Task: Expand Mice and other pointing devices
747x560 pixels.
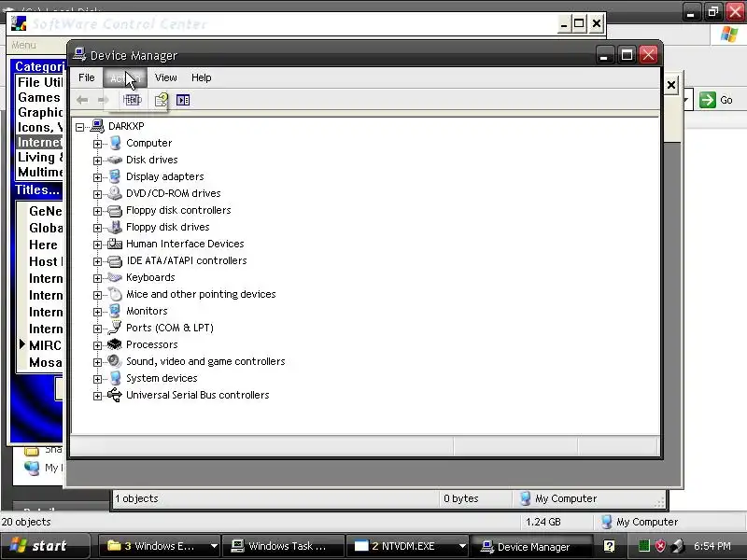Action: [97, 295]
